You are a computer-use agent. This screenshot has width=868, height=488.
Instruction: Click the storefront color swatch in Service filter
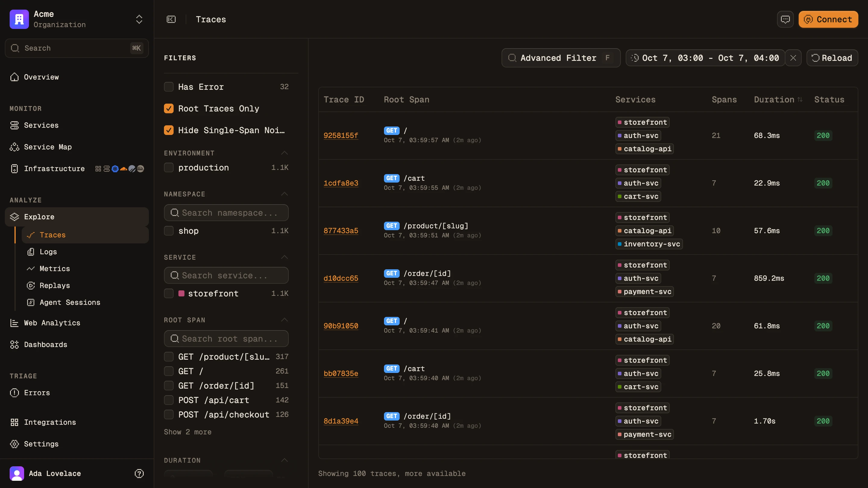click(181, 294)
